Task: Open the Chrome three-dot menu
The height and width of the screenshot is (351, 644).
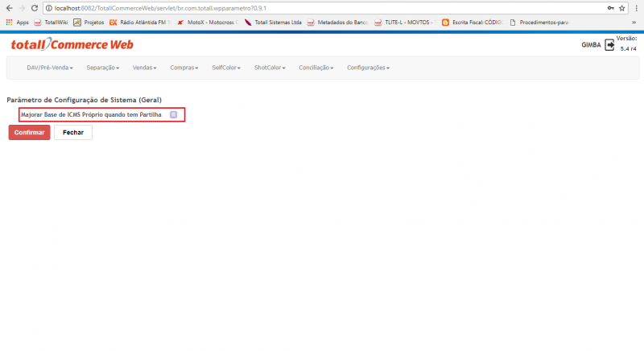Action: pyautogui.click(x=636, y=7)
